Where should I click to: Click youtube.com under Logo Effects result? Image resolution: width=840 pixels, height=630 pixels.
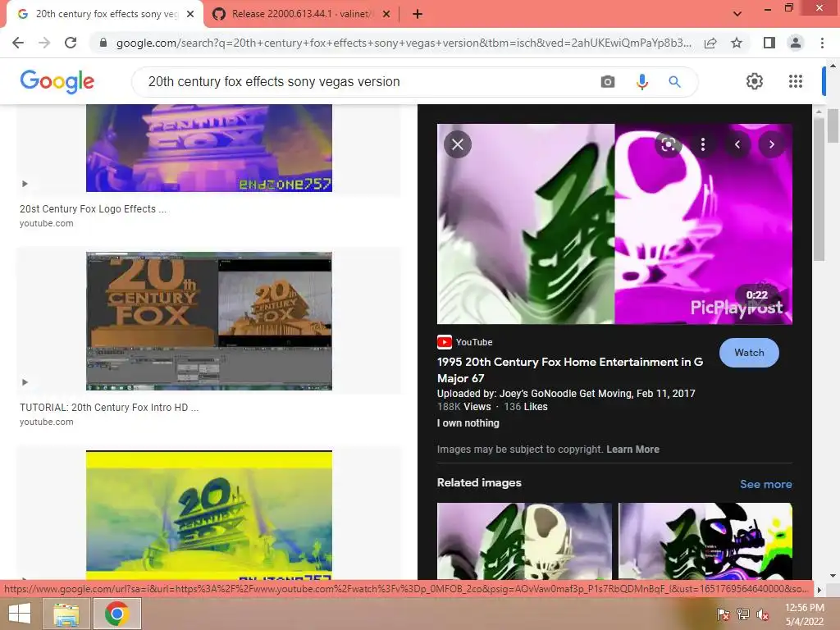pyautogui.click(x=47, y=223)
